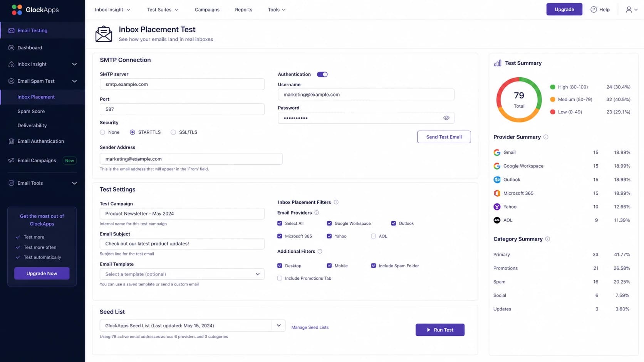
Task: Click the Category Summary info icon
Action: (x=548, y=239)
